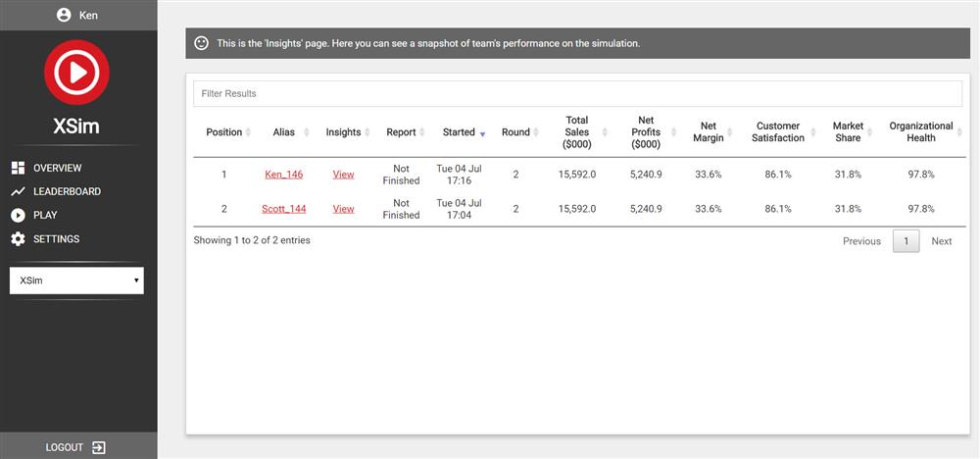This screenshot has width=980, height=459.
Task: Click Net Profits 5,240.9 in Scott_144 row
Action: (x=646, y=209)
